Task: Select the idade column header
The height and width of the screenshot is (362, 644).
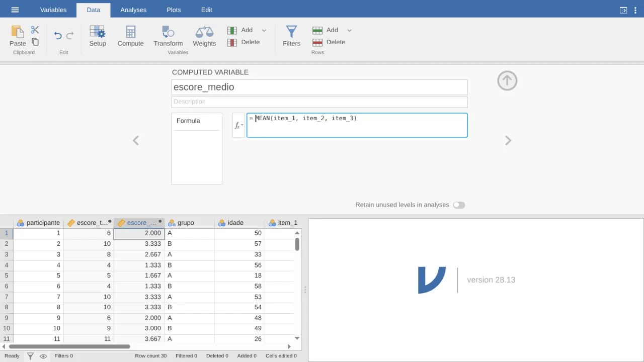Action: [x=239, y=223]
